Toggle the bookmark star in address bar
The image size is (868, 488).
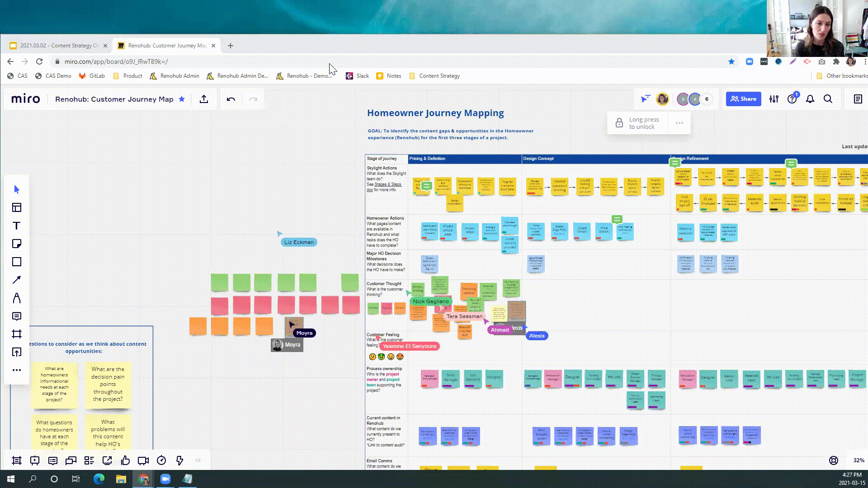point(731,61)
